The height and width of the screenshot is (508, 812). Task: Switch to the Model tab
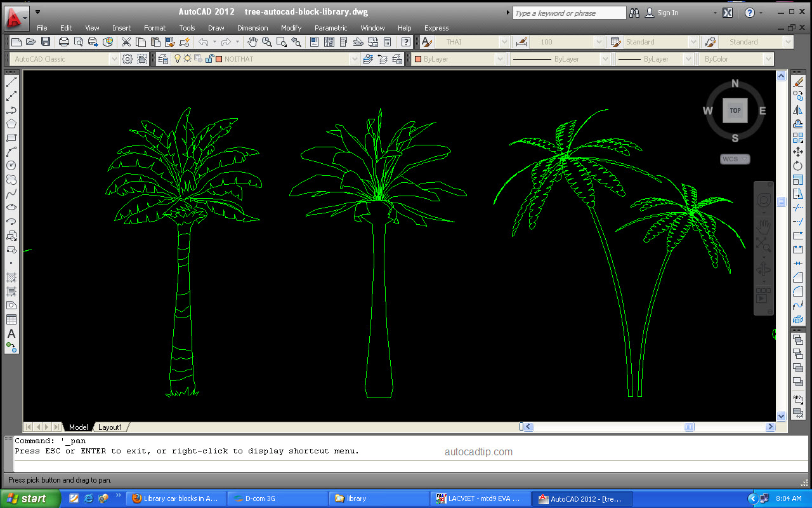click(x=79, y=427)
